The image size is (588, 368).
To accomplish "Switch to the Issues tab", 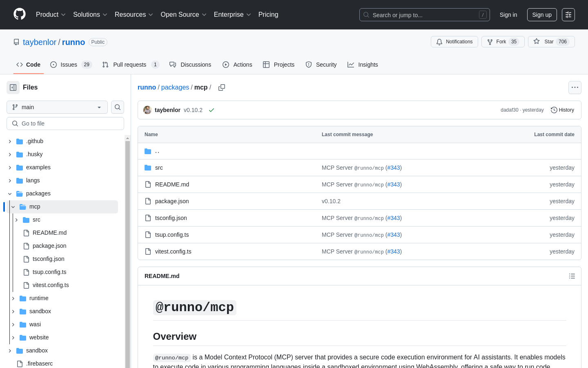I will (x=71, y=65).
